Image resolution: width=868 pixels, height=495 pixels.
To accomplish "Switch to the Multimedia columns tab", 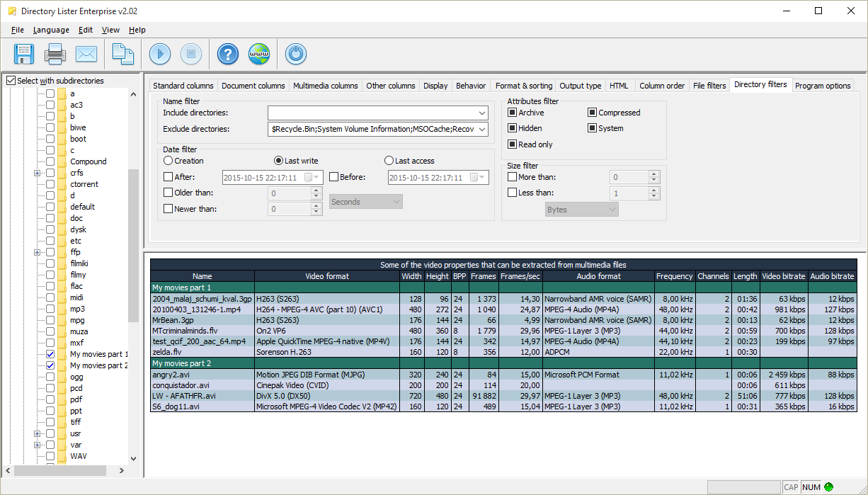I will pyautogui.click(x=325, y=85).
